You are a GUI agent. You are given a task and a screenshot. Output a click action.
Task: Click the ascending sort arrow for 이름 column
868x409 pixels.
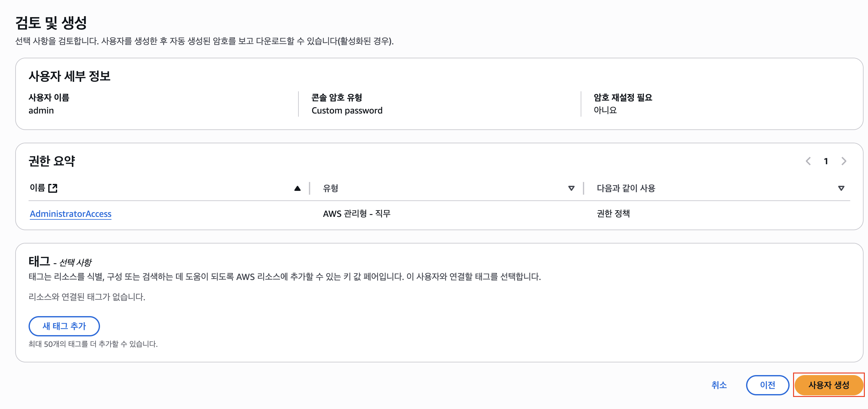click(297, 189)
